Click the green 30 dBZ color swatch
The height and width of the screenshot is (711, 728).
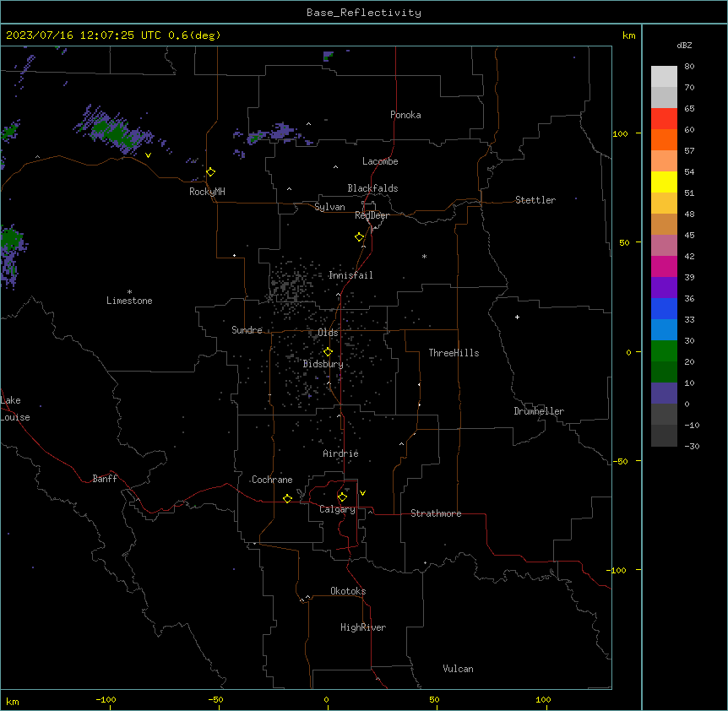point(664,351)
